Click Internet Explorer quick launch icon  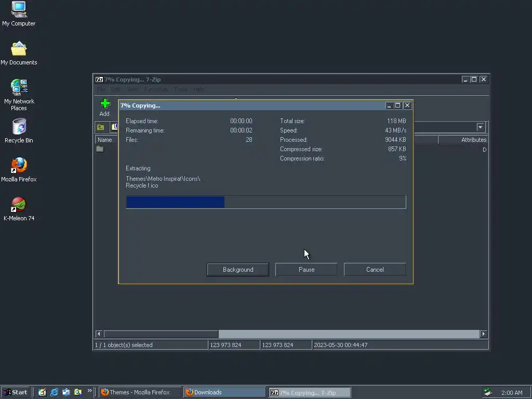pos(54,392)
